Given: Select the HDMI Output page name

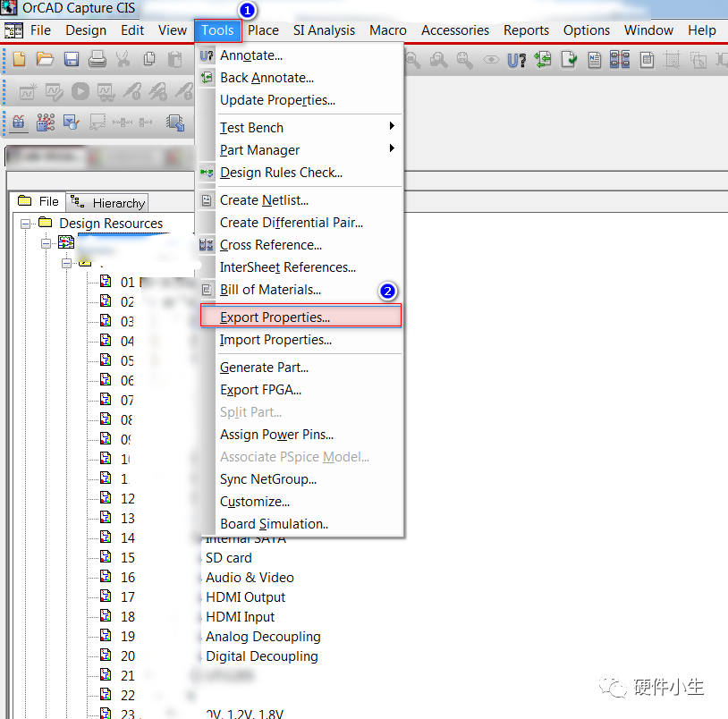Looking at the screenshot, I should (x=245, y=596).
